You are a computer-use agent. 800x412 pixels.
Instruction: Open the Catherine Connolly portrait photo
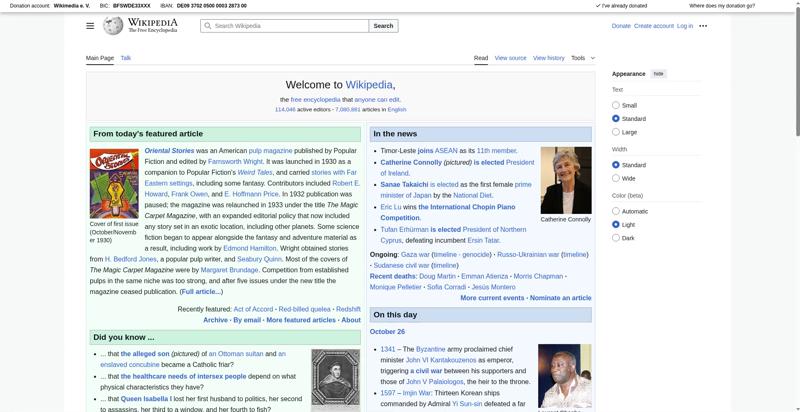pyautogui.click(x=566, y=180)
